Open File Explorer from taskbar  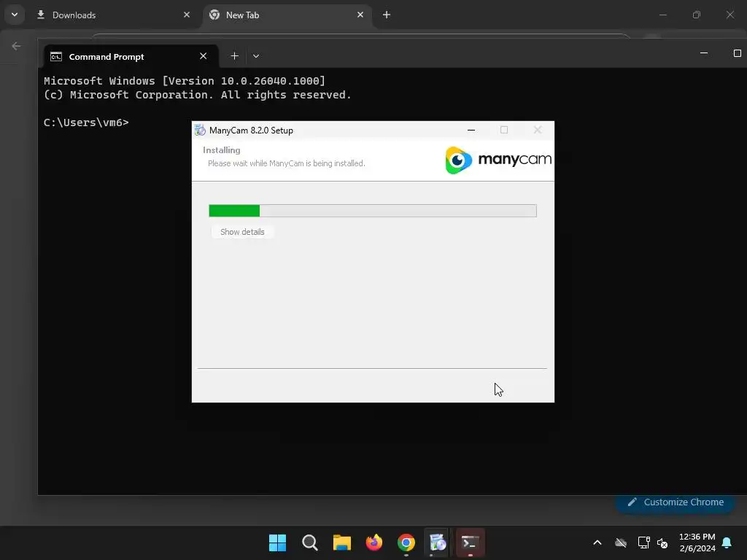tap(342, 542)
